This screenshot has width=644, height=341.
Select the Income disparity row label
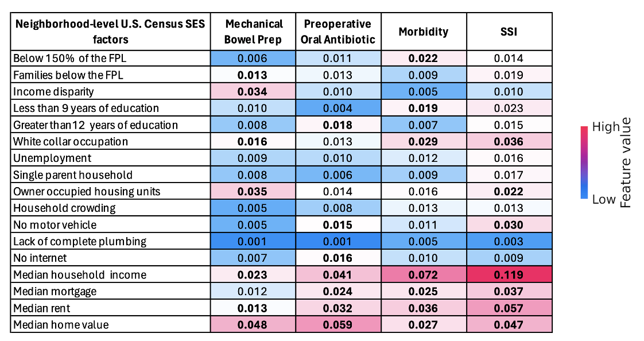tap(53, 91)
